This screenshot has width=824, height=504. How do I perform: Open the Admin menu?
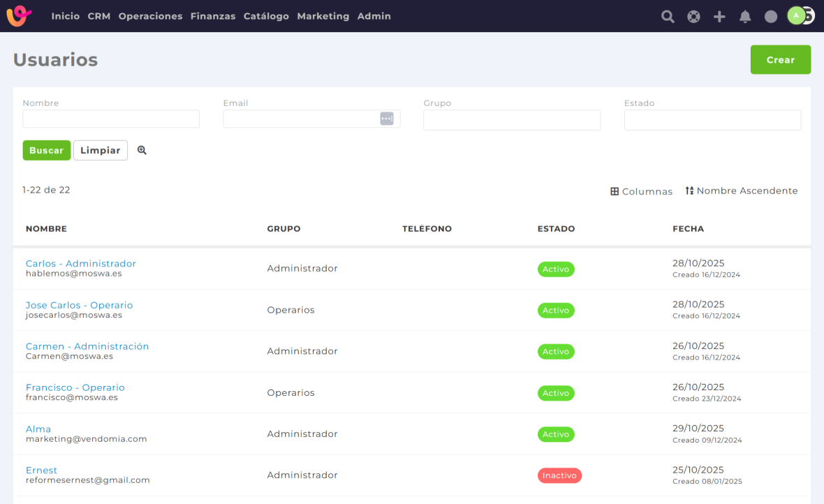point(374,16)
